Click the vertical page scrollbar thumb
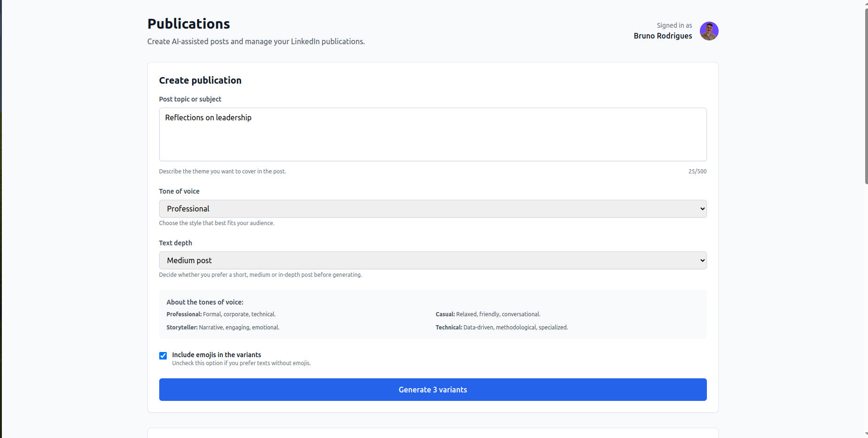The width and height of the screenshot is (868, 438). tap(866, 94)
